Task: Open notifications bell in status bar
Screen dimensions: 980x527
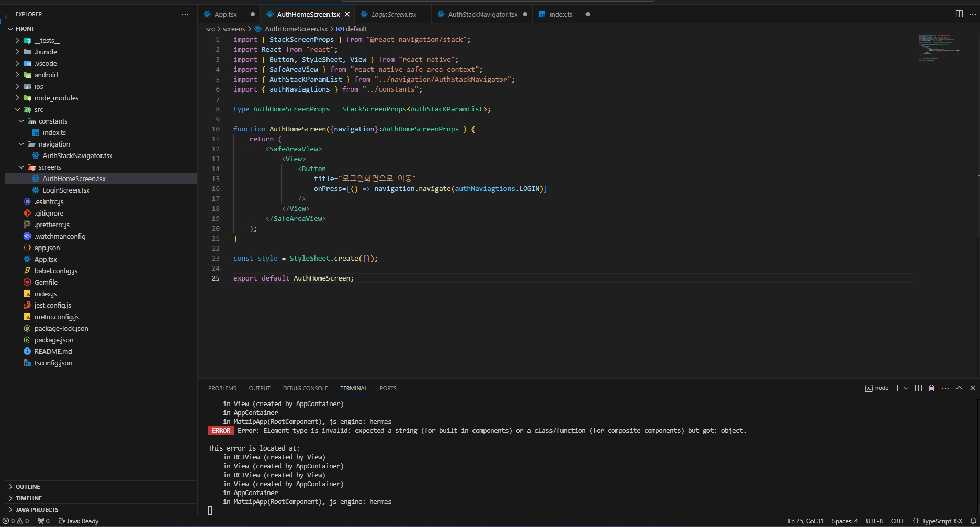Action: coord(973,521)
